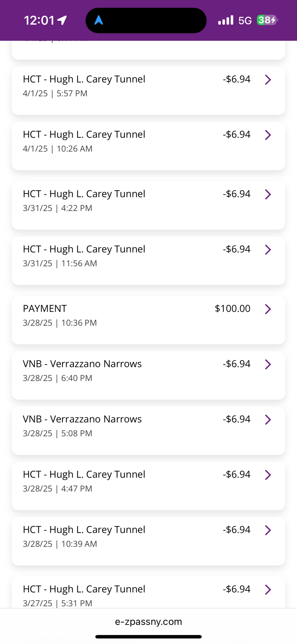This screenshot has height=644, width=297.
Task: Select the PAYMENT entry title
Action: [45, 308]
